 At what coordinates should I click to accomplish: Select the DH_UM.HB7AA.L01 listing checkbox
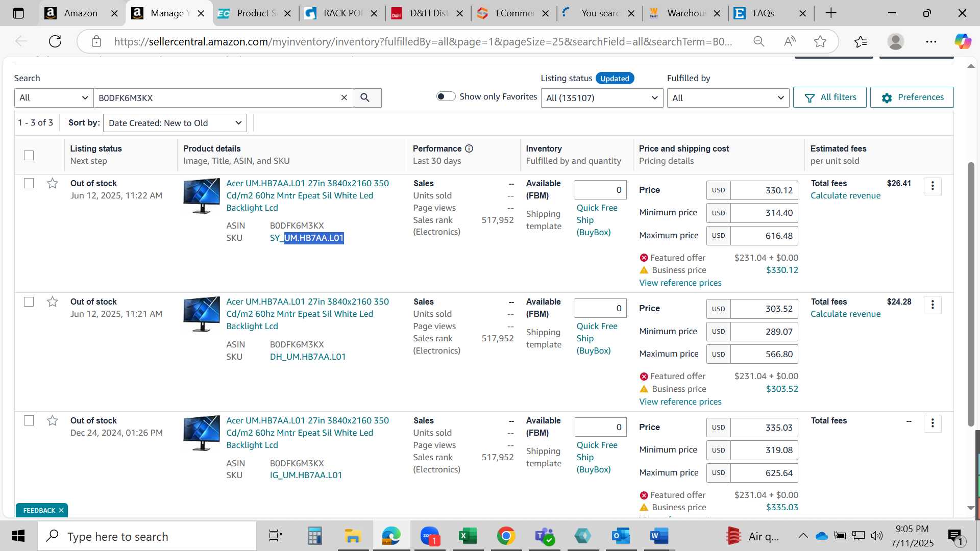coord(29,302)
